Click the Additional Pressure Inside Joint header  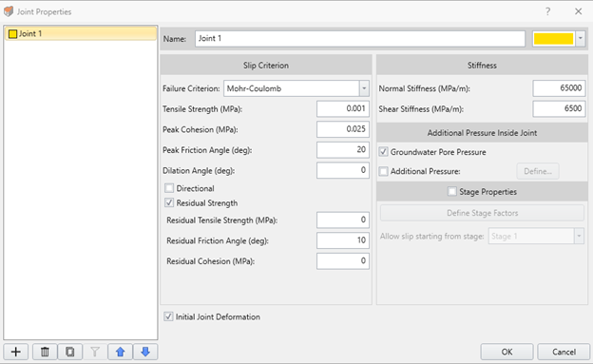(x=482, y=133)
